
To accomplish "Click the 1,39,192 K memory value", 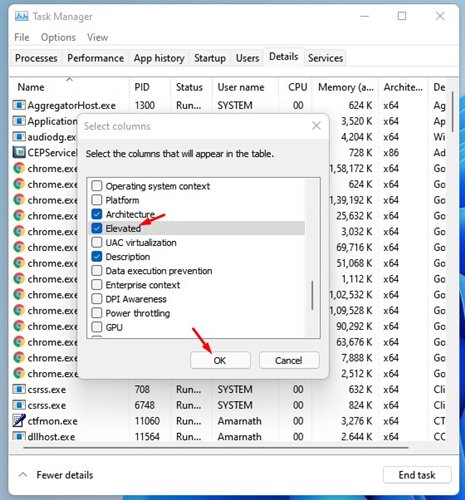I will pos(351,200).
